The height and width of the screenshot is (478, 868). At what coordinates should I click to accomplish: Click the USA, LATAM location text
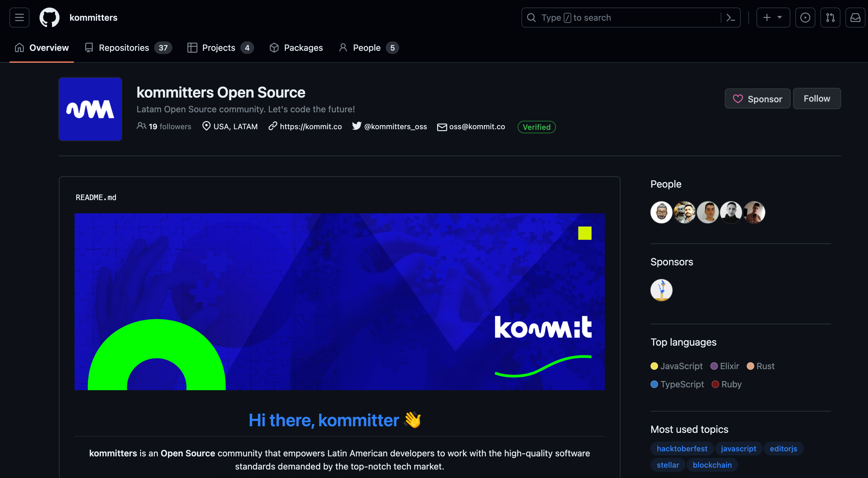[x=236, y=126]
